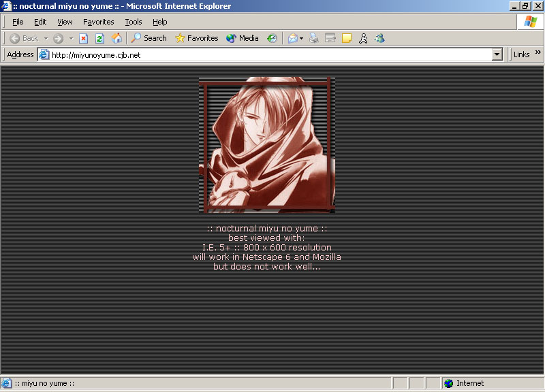Click the anime character entrance image

coord(266,144)
